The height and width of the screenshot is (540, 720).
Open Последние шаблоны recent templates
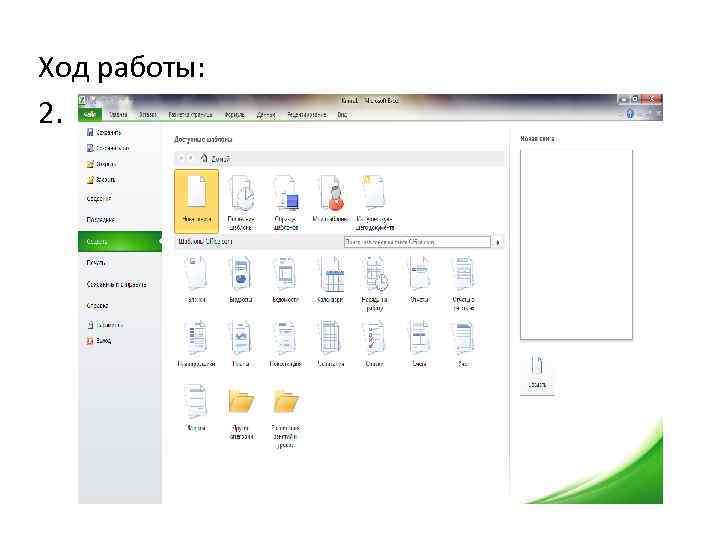(241, 202)
